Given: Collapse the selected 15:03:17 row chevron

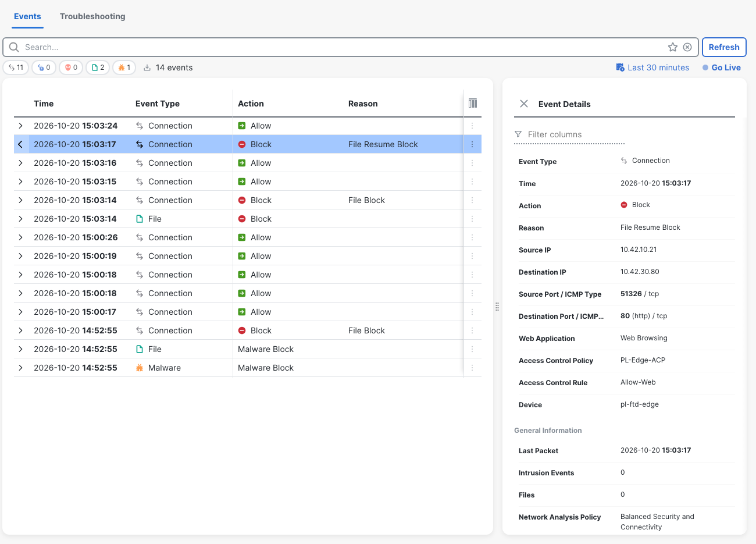Looking at the screenshot, I should point(20,144).
